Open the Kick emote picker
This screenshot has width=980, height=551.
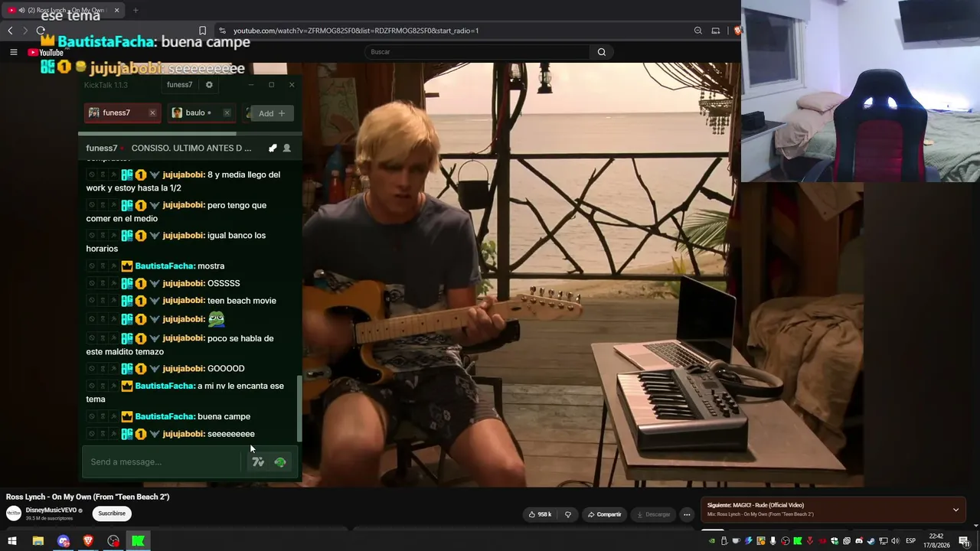click(x=280, y=461)
